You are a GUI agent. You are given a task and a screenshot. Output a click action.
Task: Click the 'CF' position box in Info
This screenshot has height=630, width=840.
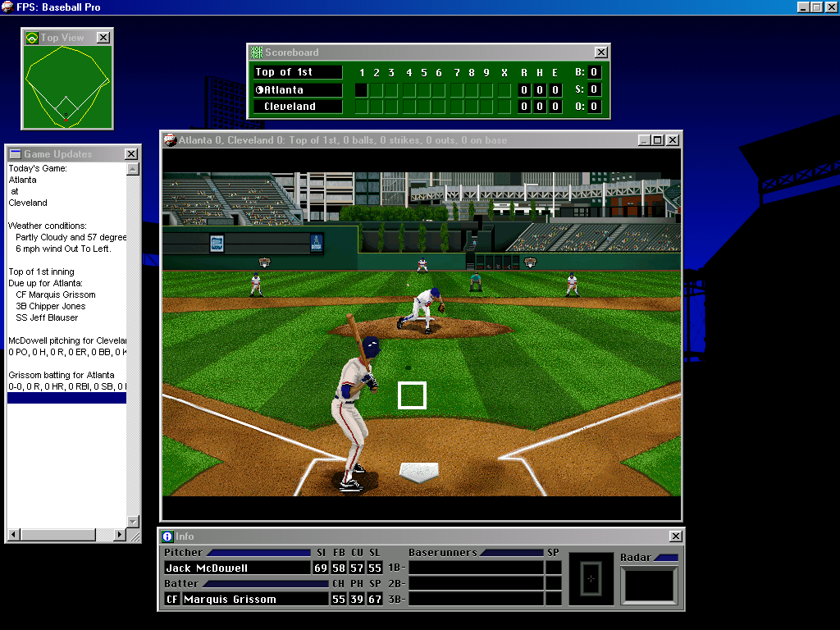(172, 600)
